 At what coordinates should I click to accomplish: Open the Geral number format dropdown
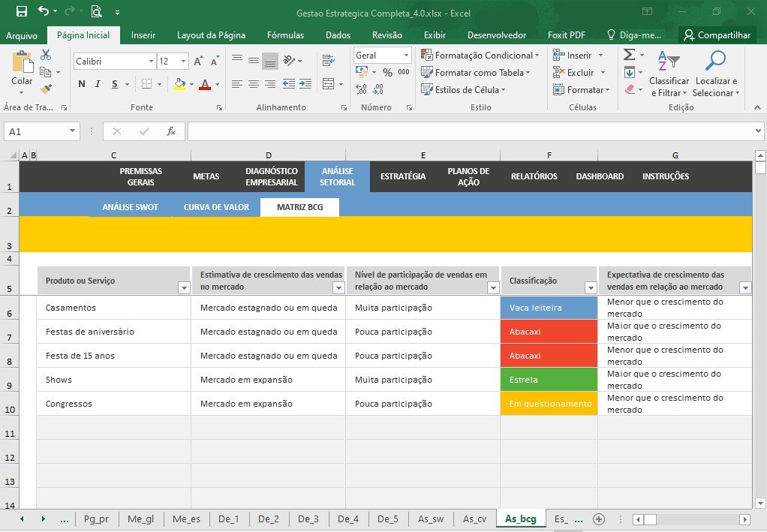[406, 56]
